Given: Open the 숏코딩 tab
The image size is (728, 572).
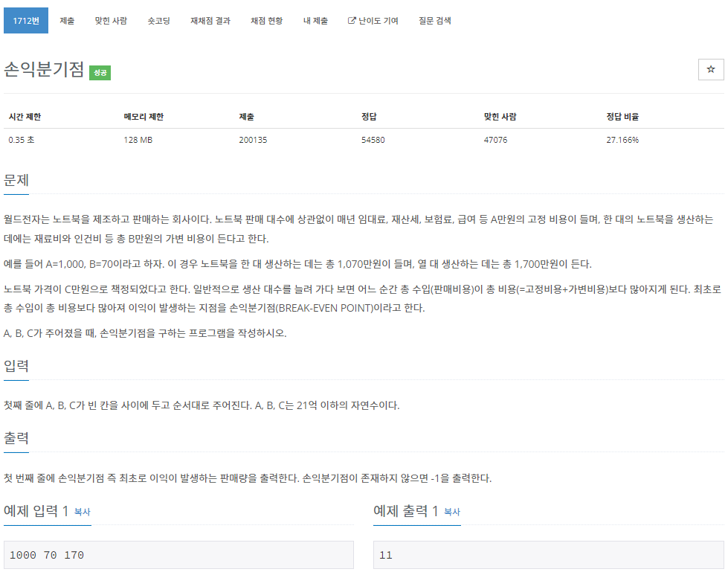Looking at the screenshot, I should 159,20.
